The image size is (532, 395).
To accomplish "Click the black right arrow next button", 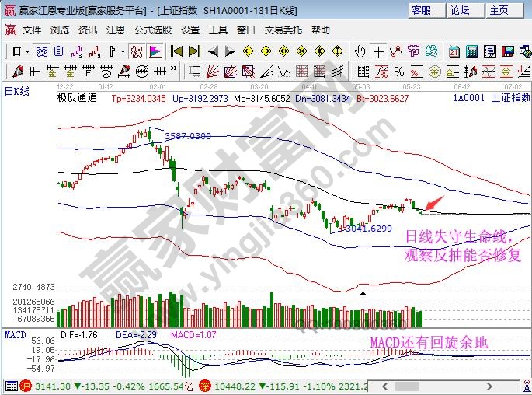I will [x=228, y=51].
